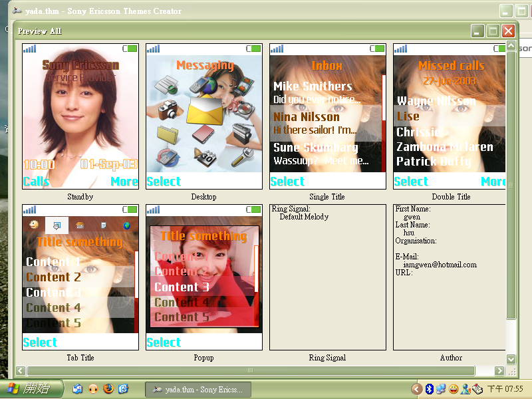Close the Preview All window

tap(508, 31)
